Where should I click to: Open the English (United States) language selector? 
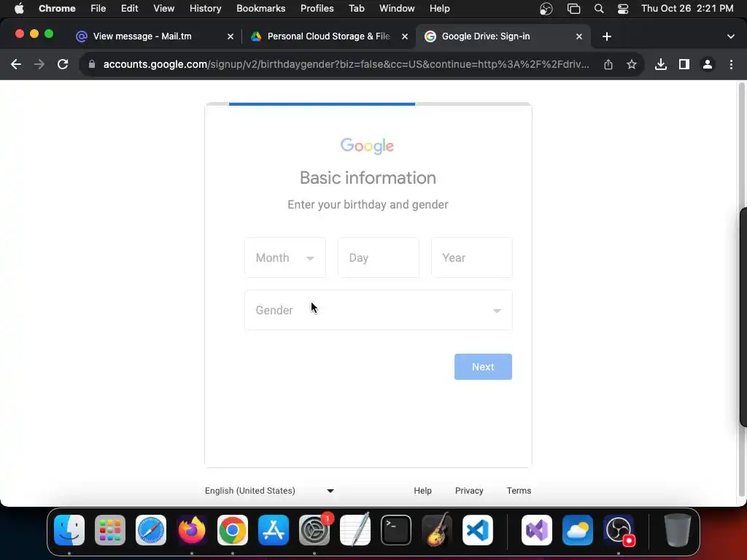(x=269, y=491)
